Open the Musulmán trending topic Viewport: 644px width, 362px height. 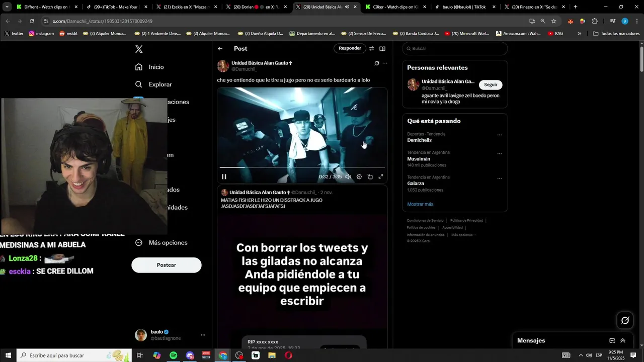point(419,159)
